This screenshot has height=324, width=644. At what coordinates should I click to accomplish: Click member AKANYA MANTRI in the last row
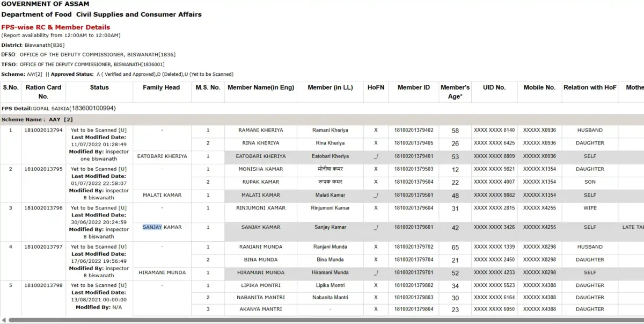[261, 309]
